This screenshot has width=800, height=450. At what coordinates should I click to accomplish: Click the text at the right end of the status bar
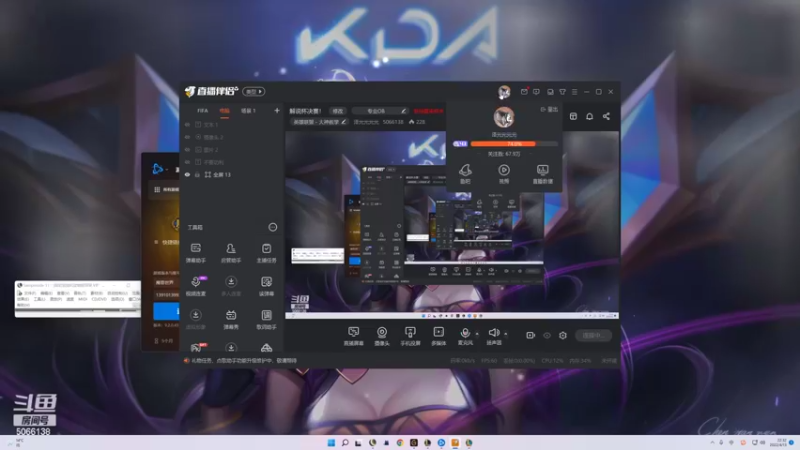609,361
